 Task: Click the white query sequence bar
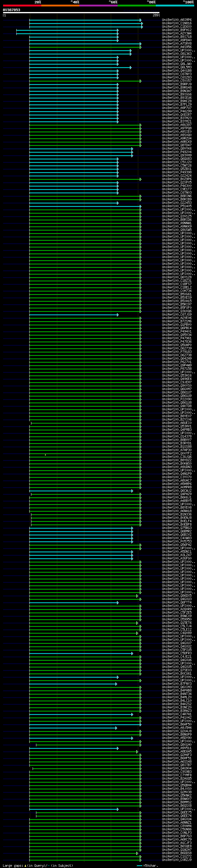coord(81,12)
